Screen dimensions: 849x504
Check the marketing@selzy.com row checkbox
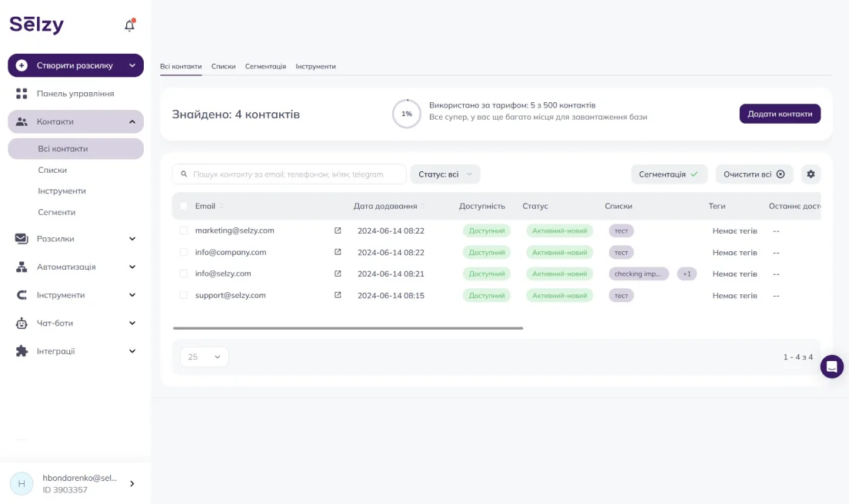pyautogui.click(x=184, y=230)
